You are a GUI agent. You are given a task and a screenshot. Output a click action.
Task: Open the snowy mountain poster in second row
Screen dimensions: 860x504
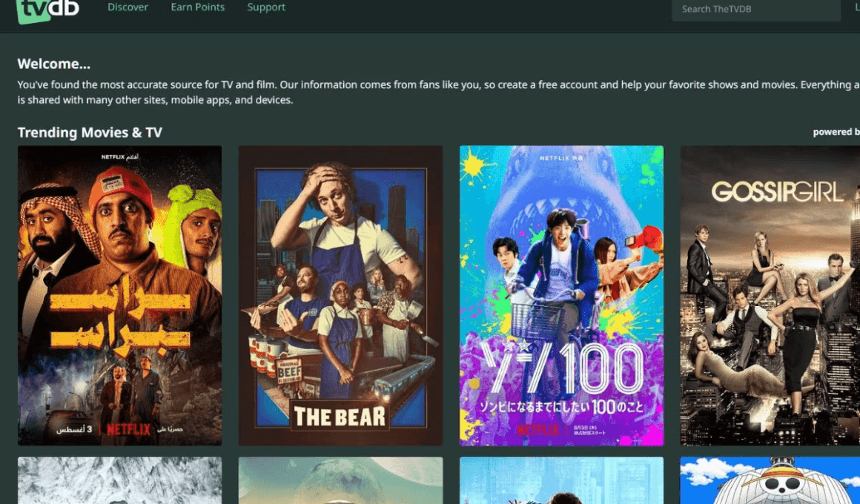(119, 480)
